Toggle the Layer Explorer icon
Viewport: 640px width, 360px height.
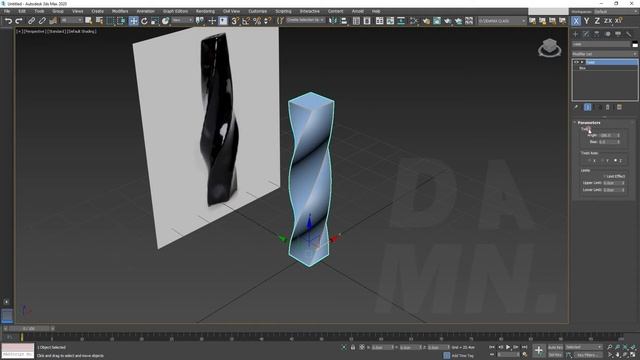pos(367,21)
